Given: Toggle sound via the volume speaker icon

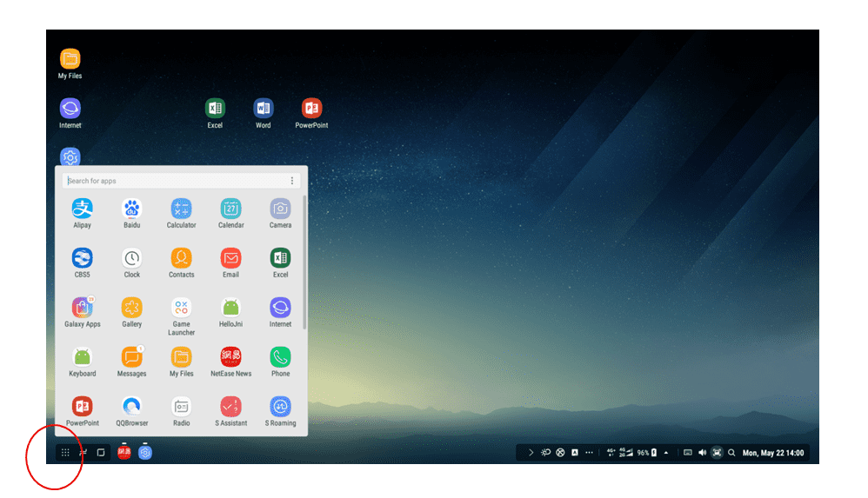Looking at the screenshot, I should click(702, 453).
